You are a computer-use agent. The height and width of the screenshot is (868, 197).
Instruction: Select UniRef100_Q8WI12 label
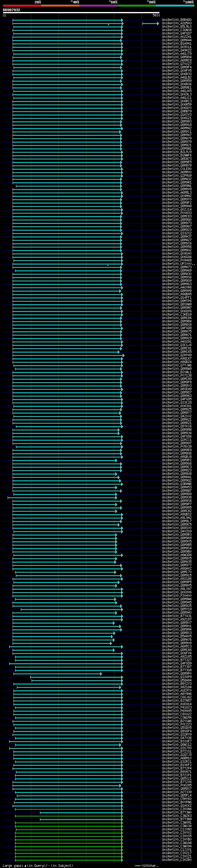[177, 744]
